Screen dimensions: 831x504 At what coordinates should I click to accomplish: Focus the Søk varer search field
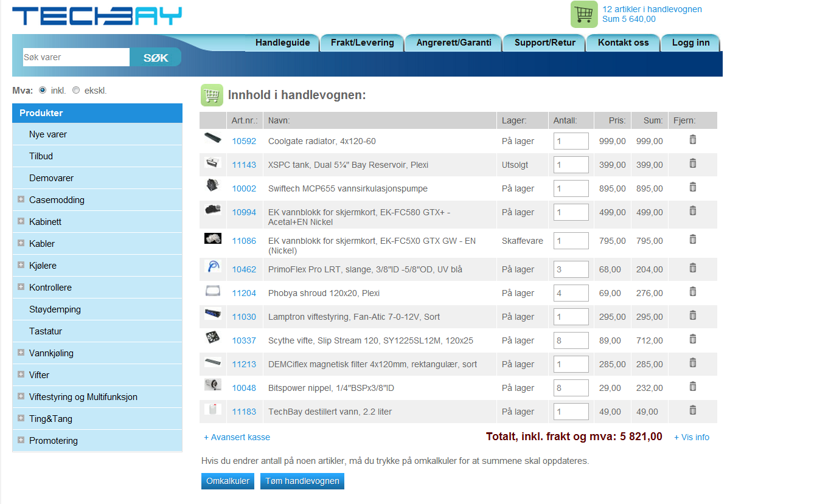click(x=76, y=57)
